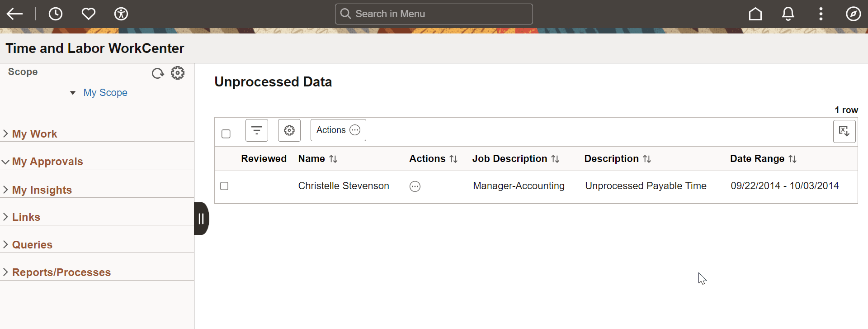868x329 pixels.
Task: Click the back arrow icon
Action: click(x=14, y=14)
